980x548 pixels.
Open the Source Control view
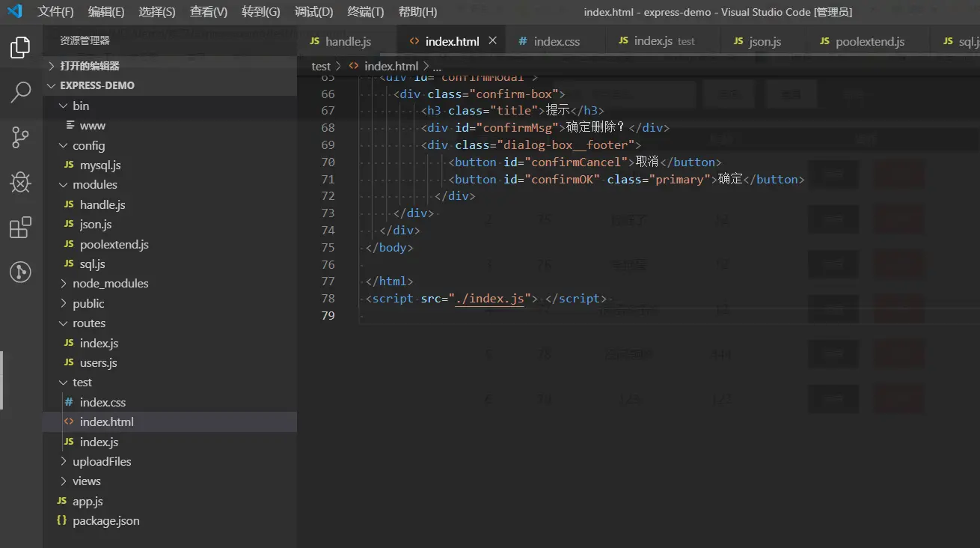click(x=20, y=137)
